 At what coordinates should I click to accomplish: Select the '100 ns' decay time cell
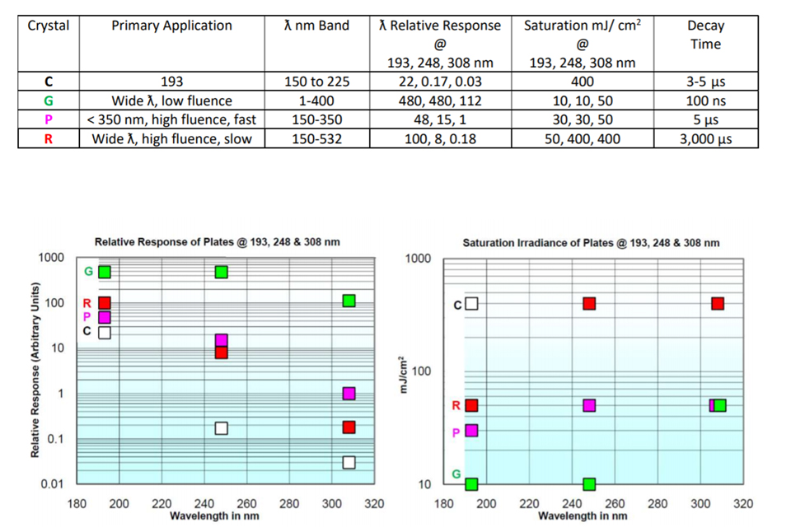[706, 100]
